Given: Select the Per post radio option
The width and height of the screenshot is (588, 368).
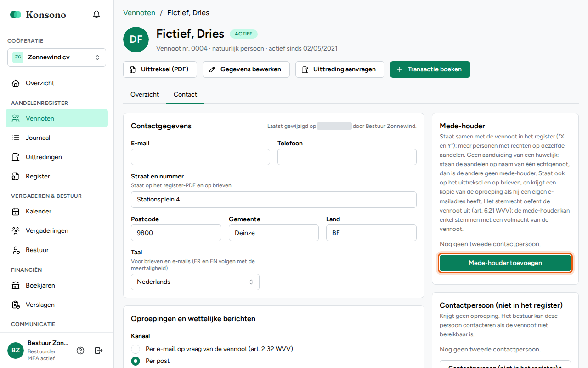Looking at the screenshot, I should (136, 361).
